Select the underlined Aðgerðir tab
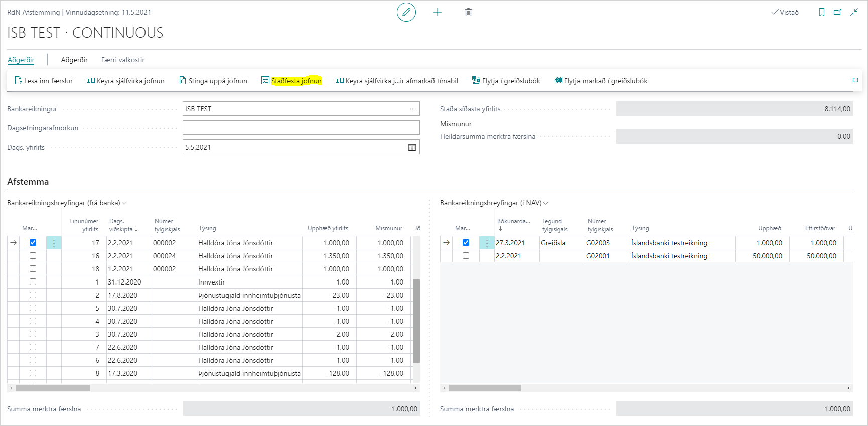 click(21, 60)
